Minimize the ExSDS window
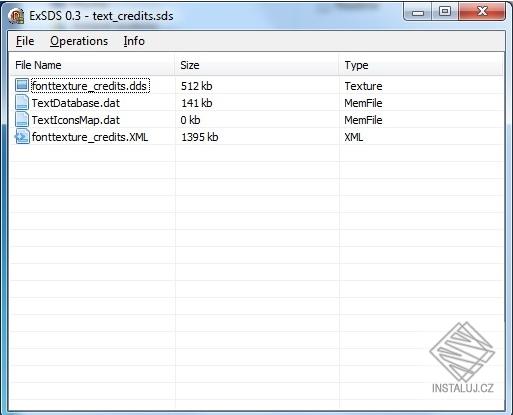513x415 pixels. click(418, 12)
